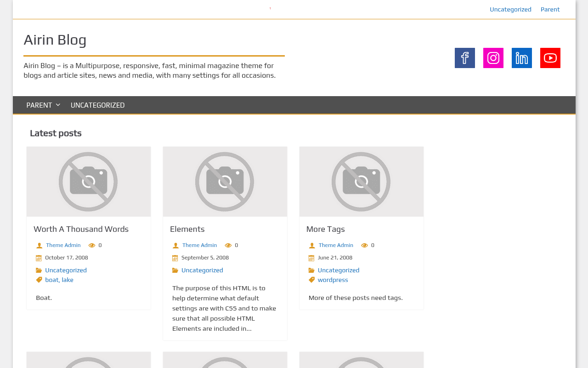Select the date text September 5, 2008
This screenshot has width=588, height=368.
[x=205, y=258]
